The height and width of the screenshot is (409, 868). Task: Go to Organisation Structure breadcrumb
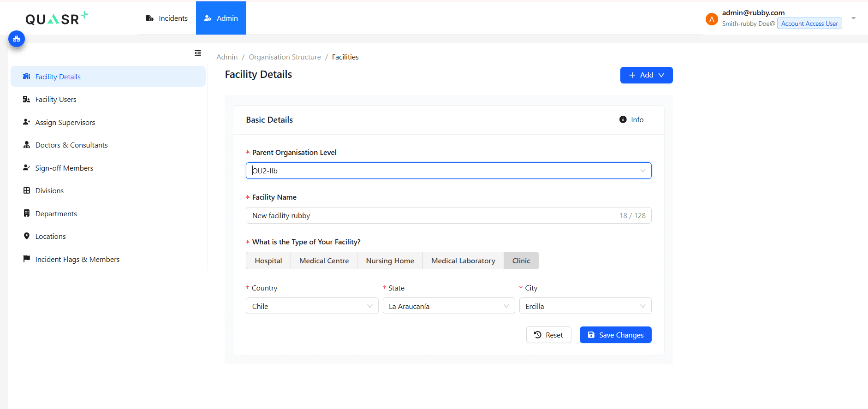(x=285, y=57)
